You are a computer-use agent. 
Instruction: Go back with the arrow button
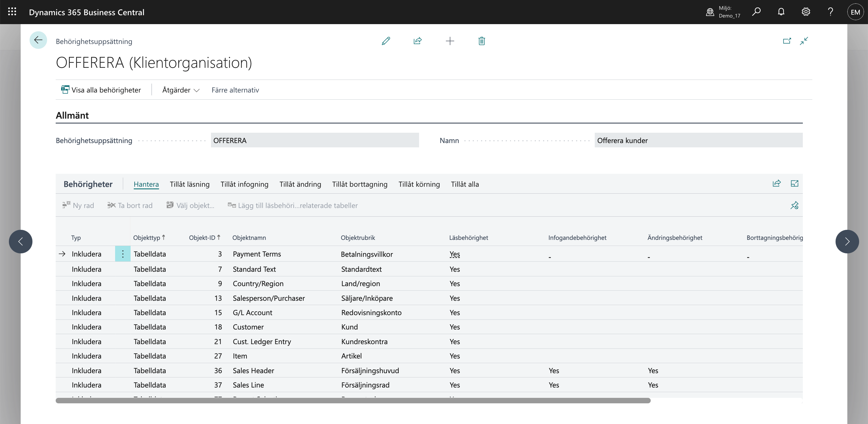(38, 40)
